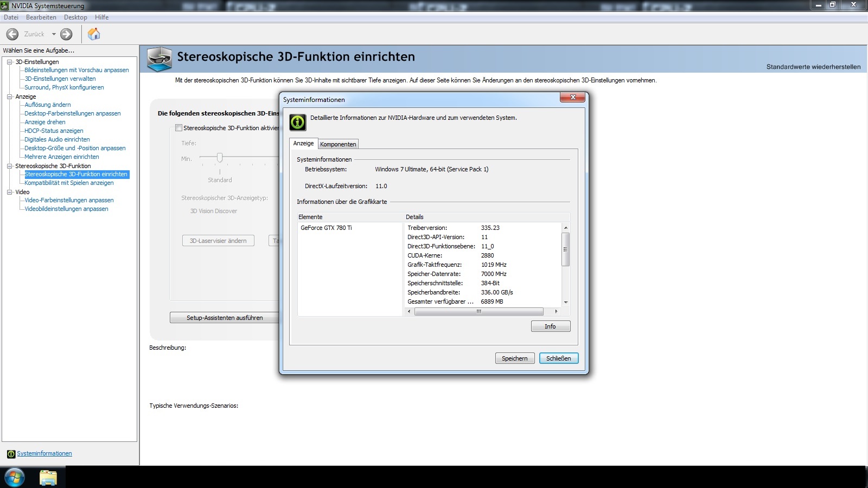The image size is (868, 488).
Task: Click the Elemente column header
Action: (350, 217)
